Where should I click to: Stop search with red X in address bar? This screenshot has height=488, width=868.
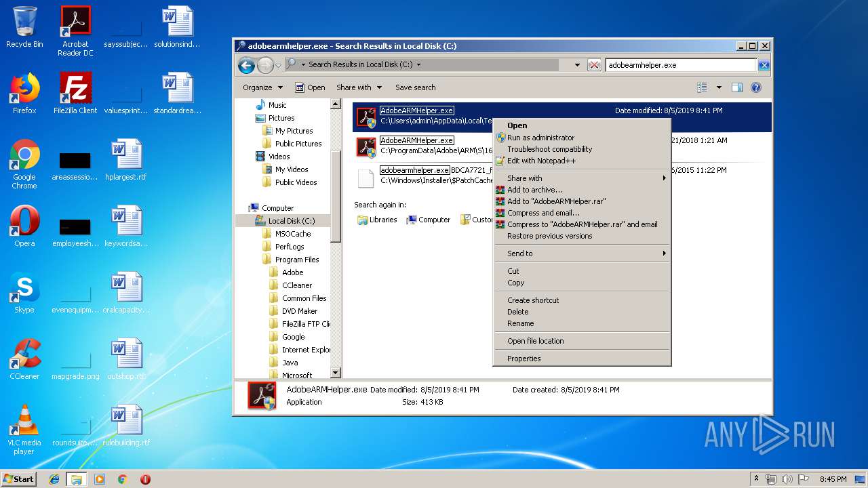pos(594,65)
